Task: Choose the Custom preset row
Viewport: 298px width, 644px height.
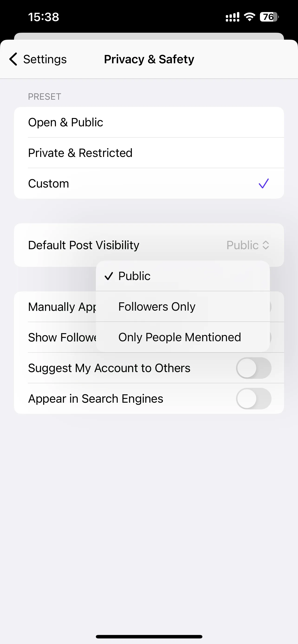Action: click(x=149, y=184)
